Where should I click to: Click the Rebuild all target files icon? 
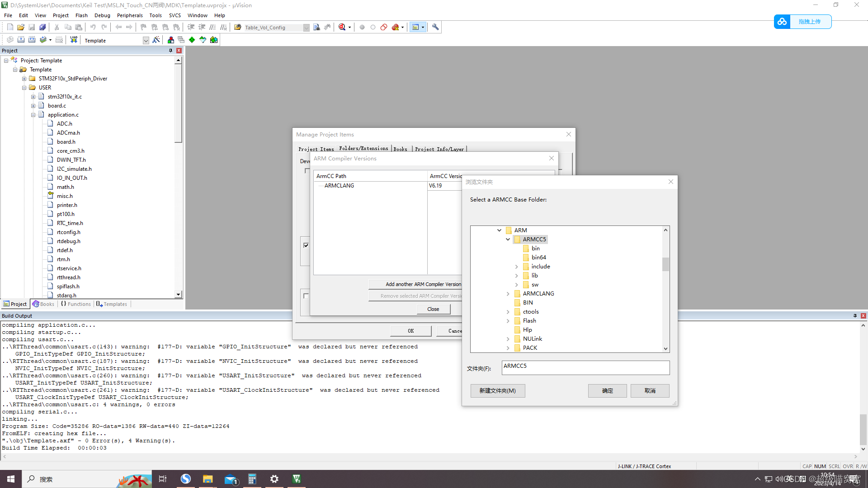tap(32, 40)
